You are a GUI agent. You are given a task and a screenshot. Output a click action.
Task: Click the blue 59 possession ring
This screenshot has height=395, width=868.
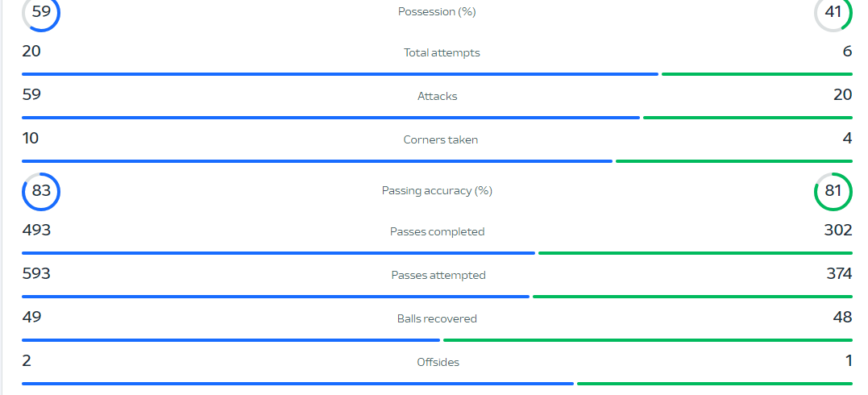(x=41, y=12)
